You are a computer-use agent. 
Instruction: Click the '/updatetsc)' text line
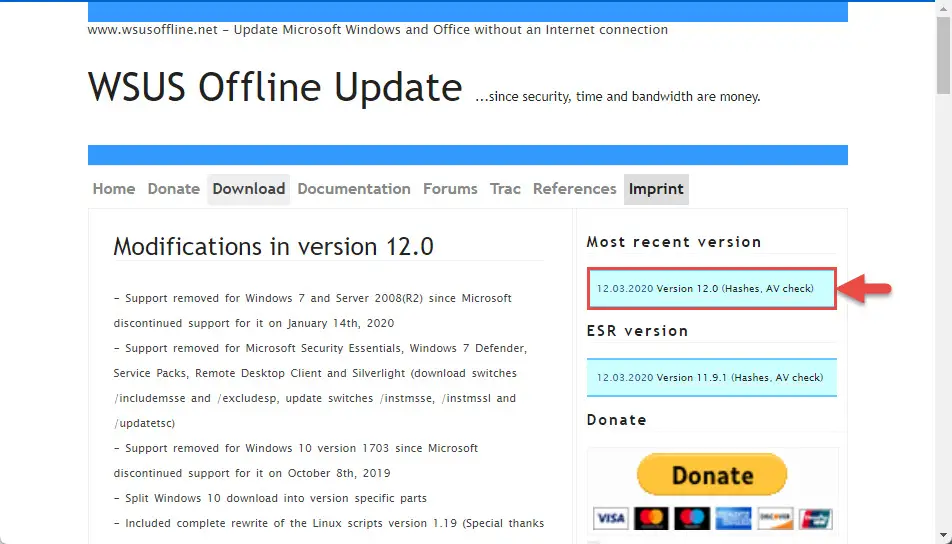coord(144,423)
